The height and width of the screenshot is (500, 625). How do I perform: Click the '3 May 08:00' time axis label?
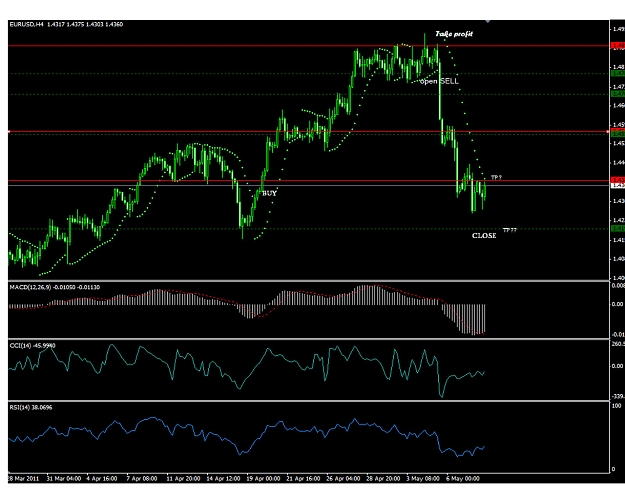tap(423, 478)
